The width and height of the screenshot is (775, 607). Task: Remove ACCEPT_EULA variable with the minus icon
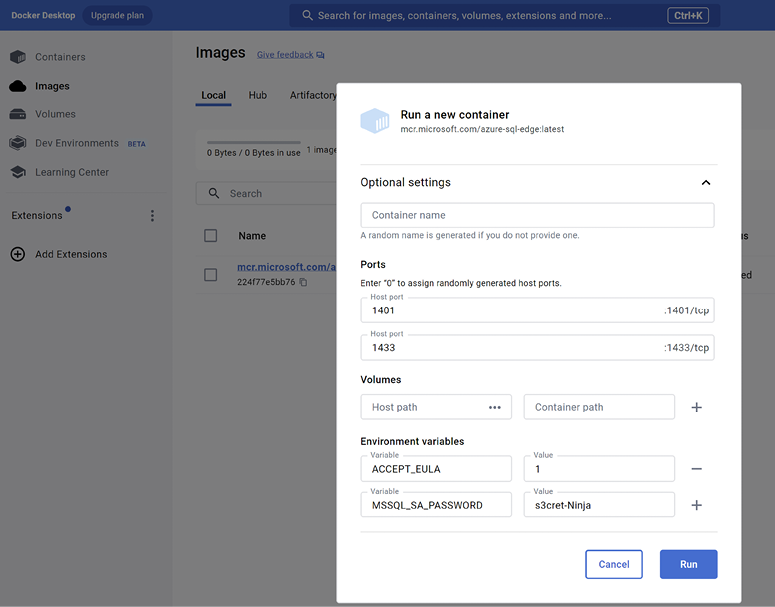pos(696,469)
